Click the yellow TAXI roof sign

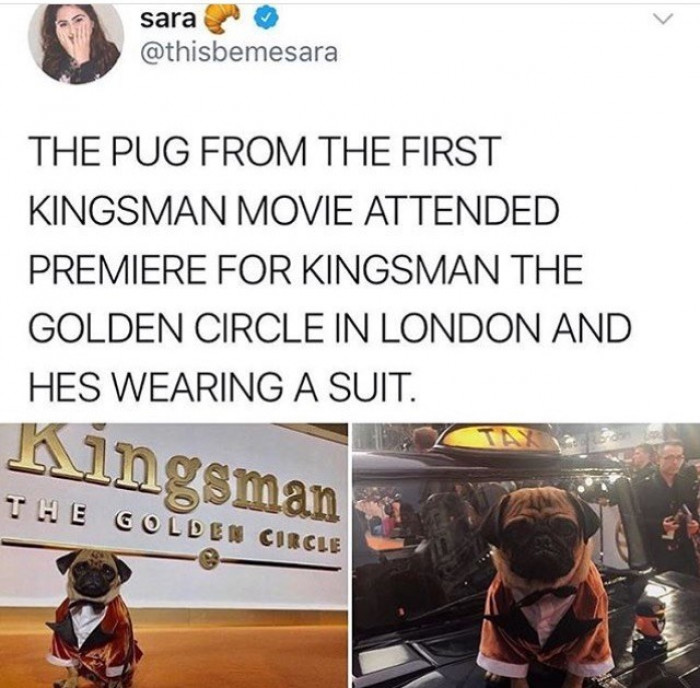[x=499, y=441]
